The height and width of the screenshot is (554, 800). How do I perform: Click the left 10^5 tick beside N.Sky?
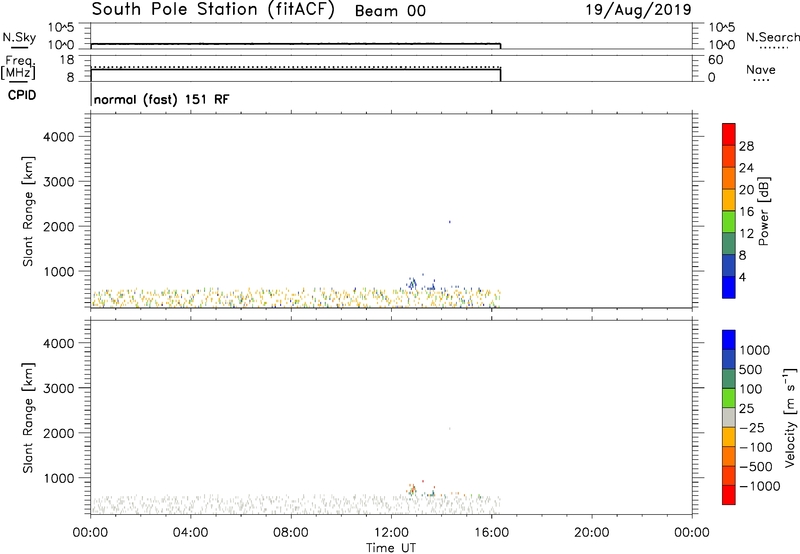point(62,27)
